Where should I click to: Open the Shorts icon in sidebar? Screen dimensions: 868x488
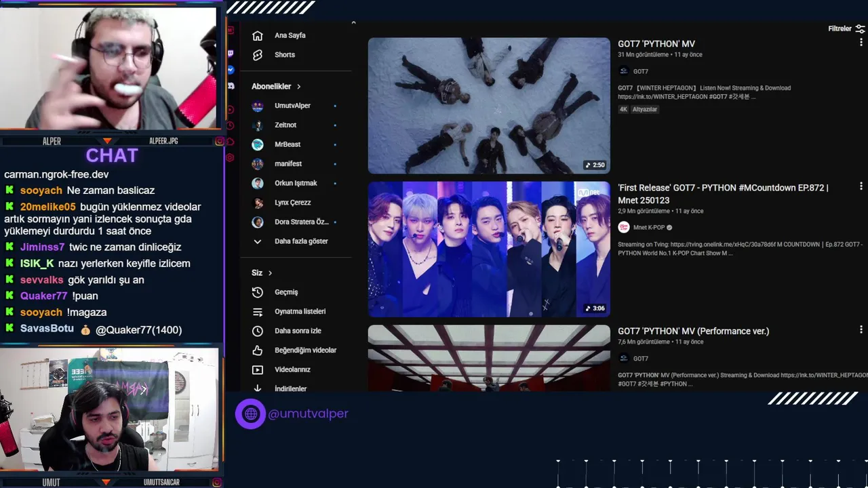pyautogui.click(x=257, y=55)
